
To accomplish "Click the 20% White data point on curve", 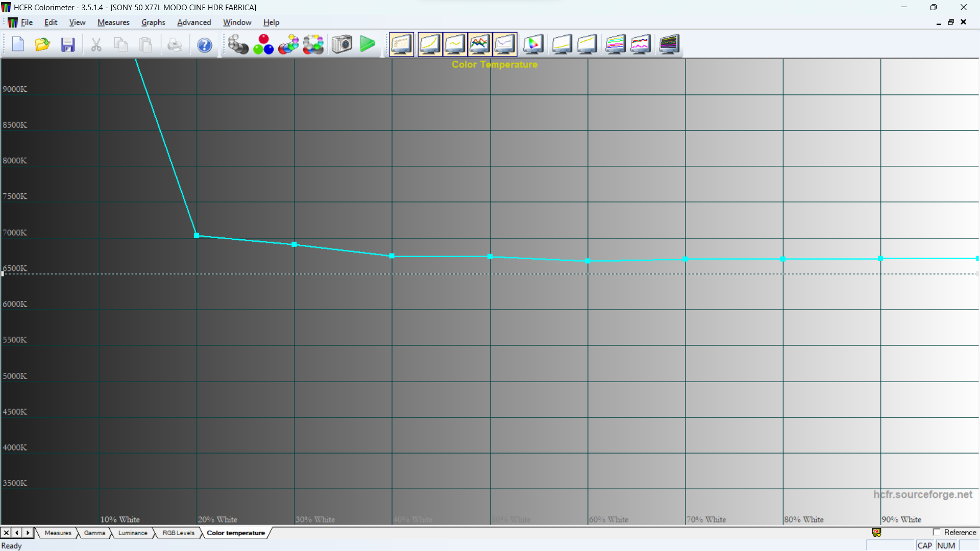I will click(197, 236).
